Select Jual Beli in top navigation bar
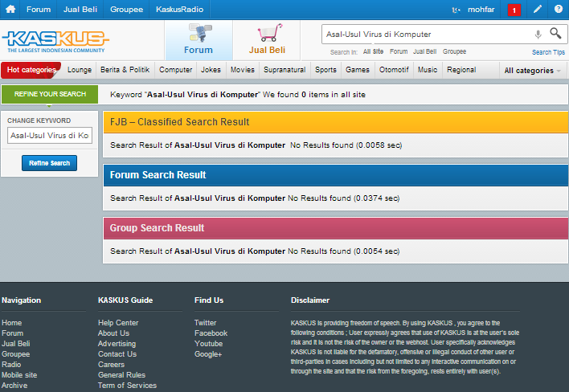The height and width of the screenshot is (392, 569). [x=80, y=10]
